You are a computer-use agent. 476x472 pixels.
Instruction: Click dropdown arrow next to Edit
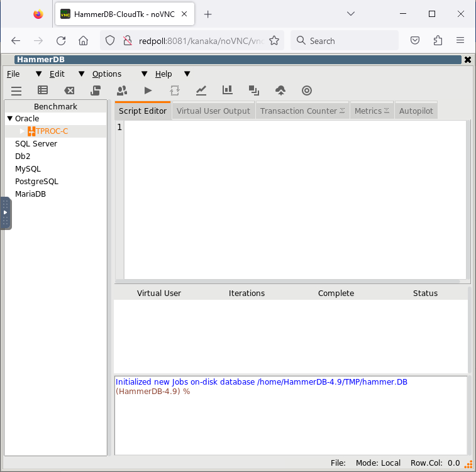click(81, 74)
